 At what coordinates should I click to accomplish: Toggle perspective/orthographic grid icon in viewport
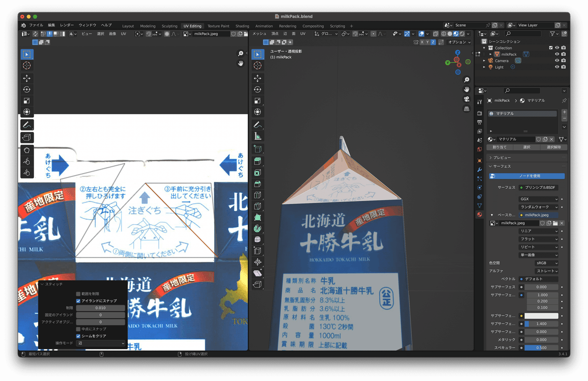pyautogui.click(x=466, y=109)
